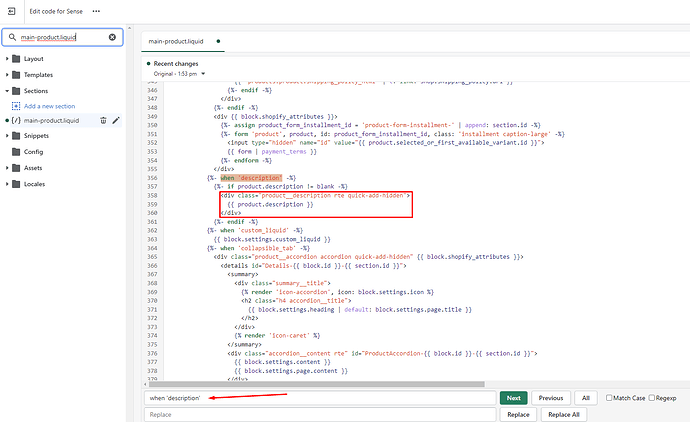Screen dimensions: 690x422
Task: Click the exit editor icon at top left
Action: (12, 12)
